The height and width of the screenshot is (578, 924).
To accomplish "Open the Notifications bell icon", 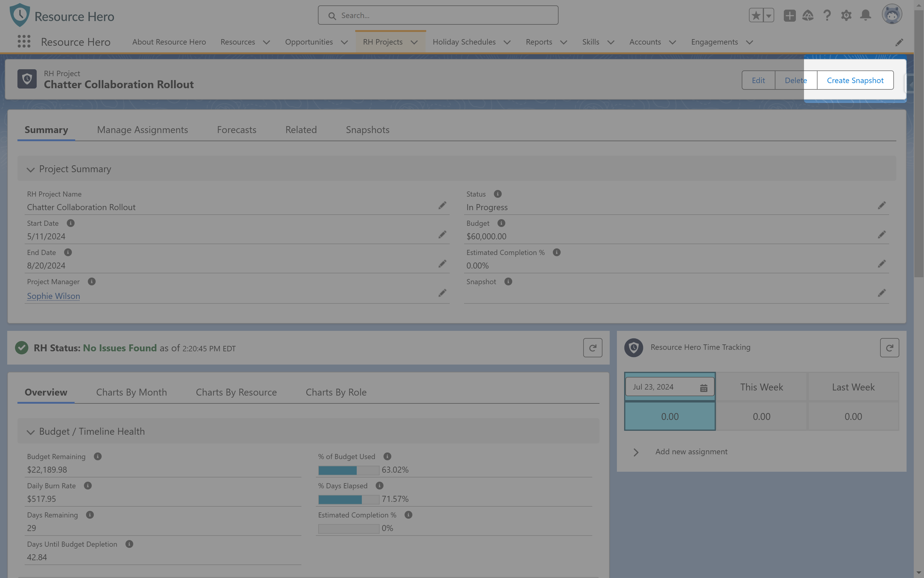I will click(x=866, y=15).
